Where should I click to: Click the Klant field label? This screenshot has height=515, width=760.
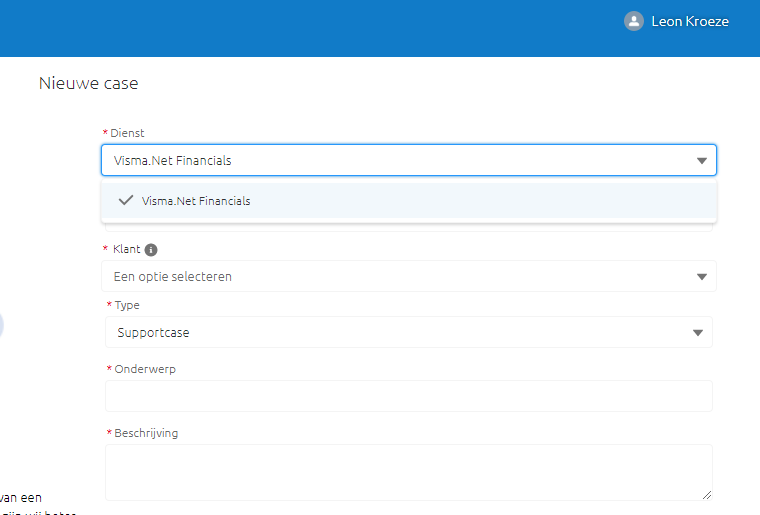point(127,249)
